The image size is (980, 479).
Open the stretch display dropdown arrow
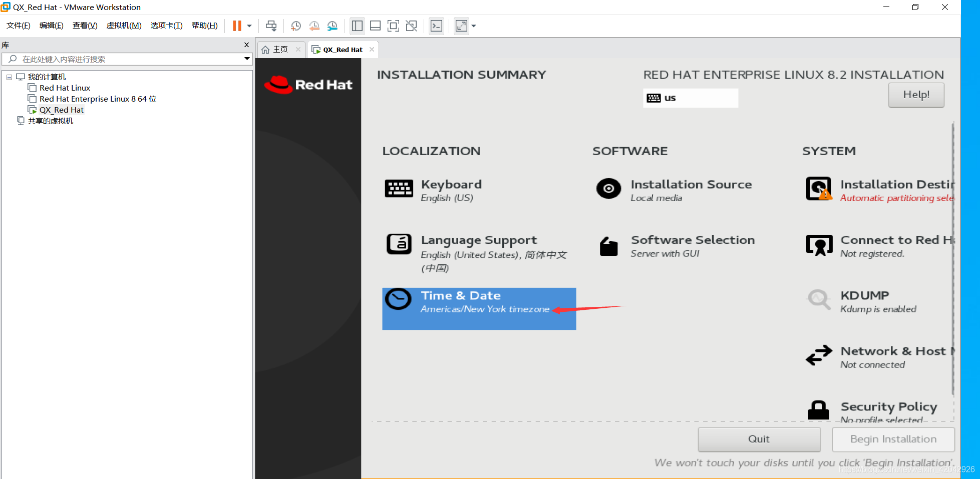click(x=474, y=26)
